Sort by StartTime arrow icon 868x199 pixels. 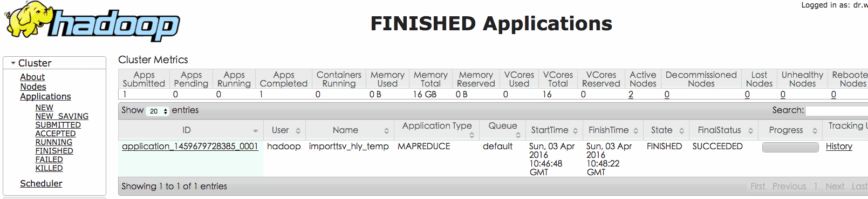[x=575, y=131]
